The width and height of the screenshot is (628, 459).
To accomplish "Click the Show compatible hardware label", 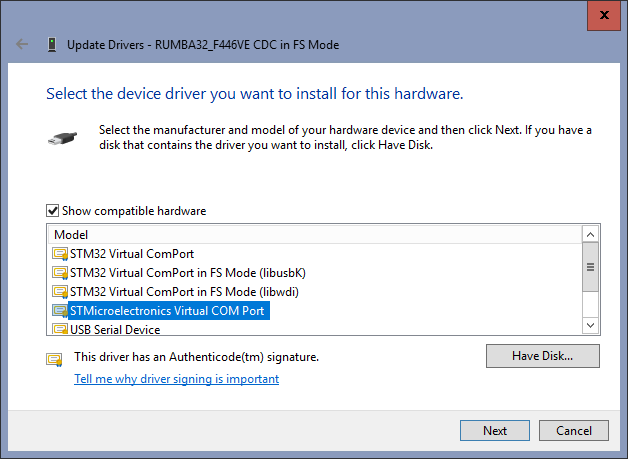I will (x=134, y=211).
